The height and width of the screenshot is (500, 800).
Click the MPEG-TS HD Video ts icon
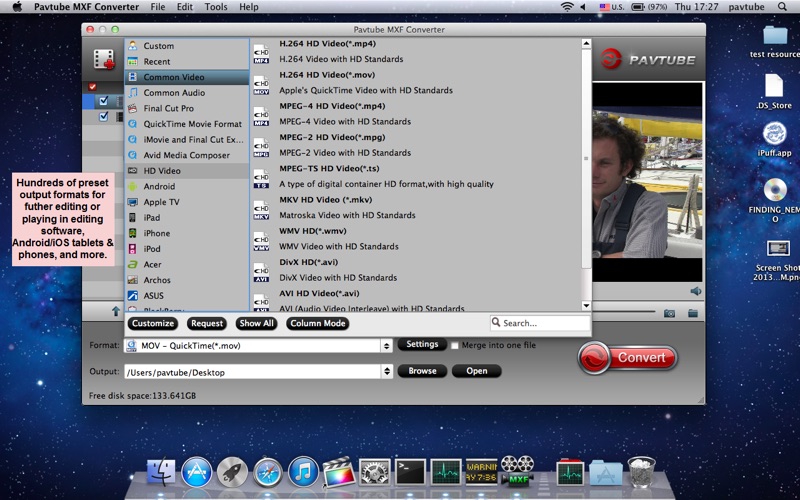click(261, 179)
